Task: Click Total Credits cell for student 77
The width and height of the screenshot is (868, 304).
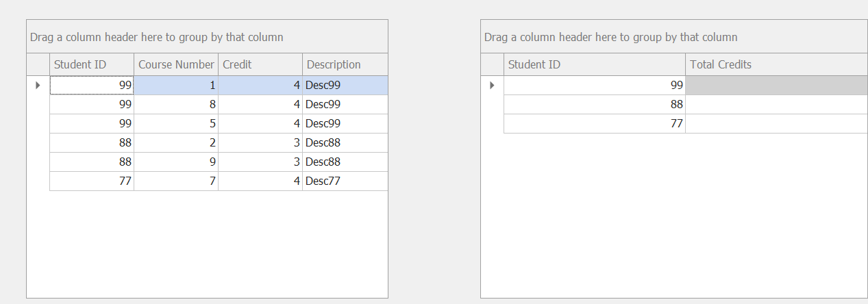Action: click(776, 124)
